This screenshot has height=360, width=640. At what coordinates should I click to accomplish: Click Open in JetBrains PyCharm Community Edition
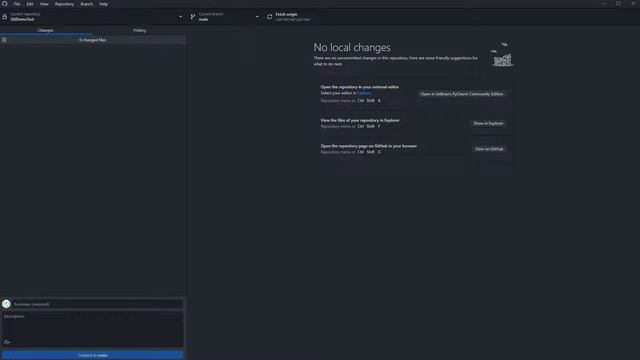click(462, 94)
